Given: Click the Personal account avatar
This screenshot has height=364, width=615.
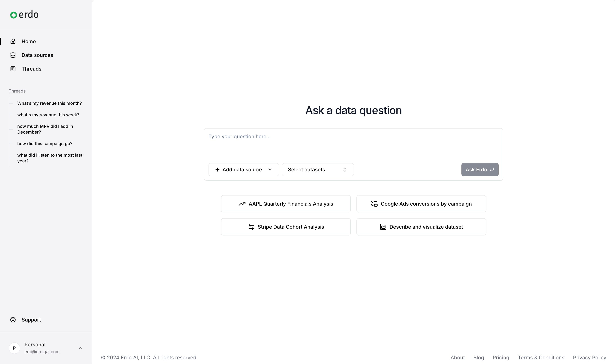Looking at the screenshot, I should pyautogui.click(x=14, y=348).
